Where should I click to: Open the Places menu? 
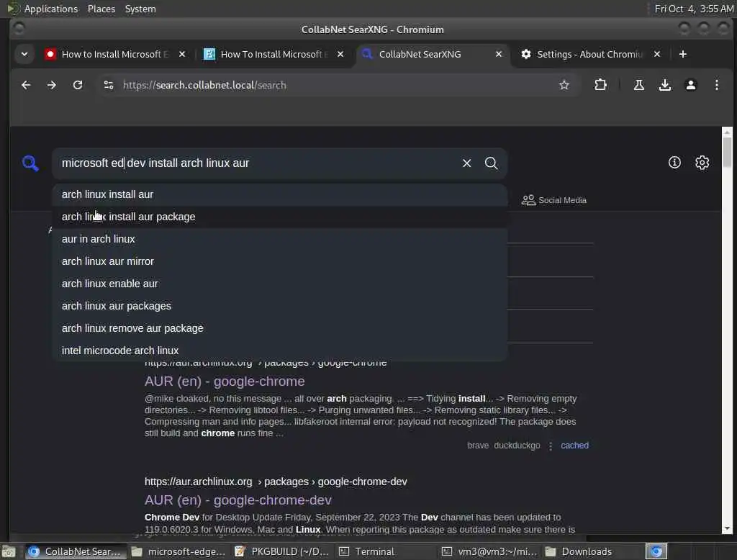click(101, 9)
